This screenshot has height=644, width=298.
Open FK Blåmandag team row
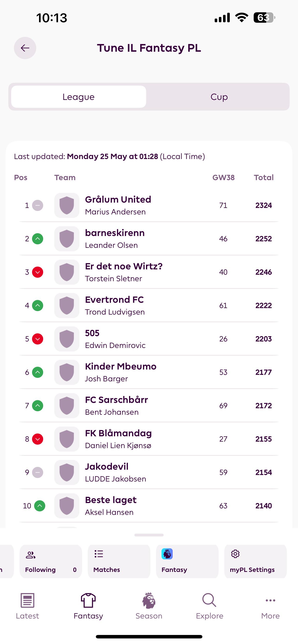click(x=149, y=439)
